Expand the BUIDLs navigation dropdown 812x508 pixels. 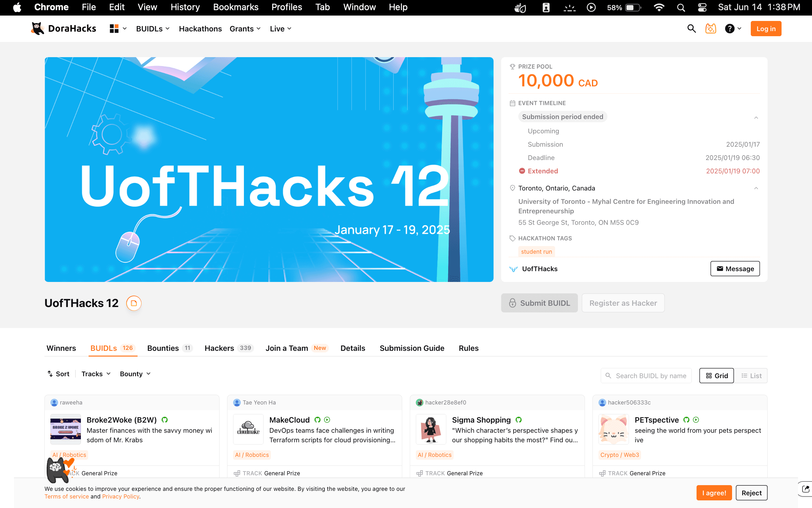[153, 29]
